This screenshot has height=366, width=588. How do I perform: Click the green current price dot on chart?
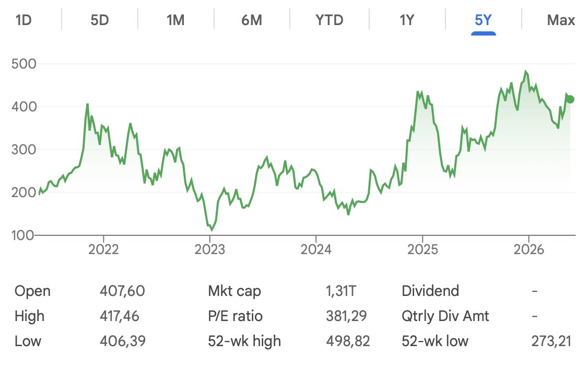click(x=570, y=99)
